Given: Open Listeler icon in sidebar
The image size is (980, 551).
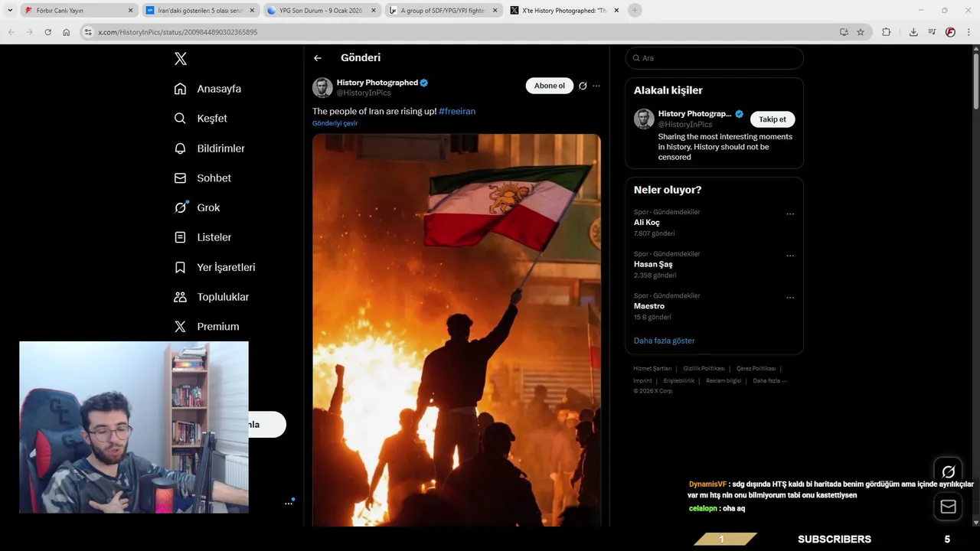Looking at the screenshot, I should [x=180, y=237].
